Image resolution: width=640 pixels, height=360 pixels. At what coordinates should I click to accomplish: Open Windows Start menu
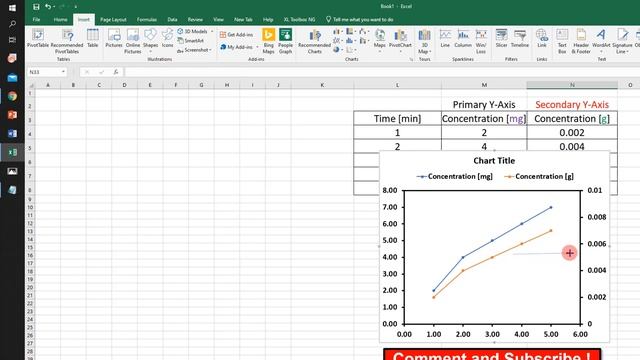point(12,8)
